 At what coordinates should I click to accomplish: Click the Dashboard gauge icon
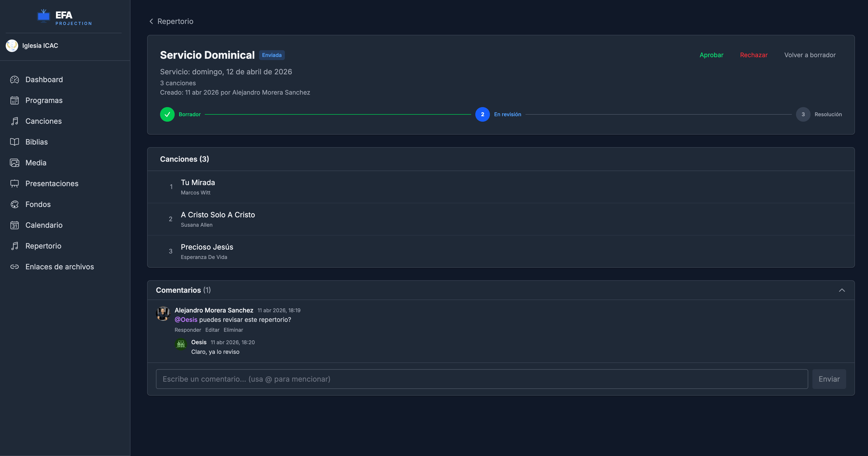(15, 80)
